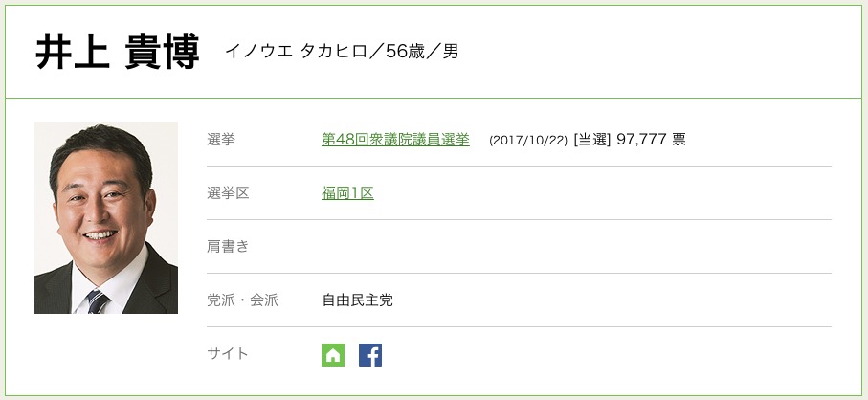
Task: Click the surname 井上 in the heading
Action: pos(69,54)
